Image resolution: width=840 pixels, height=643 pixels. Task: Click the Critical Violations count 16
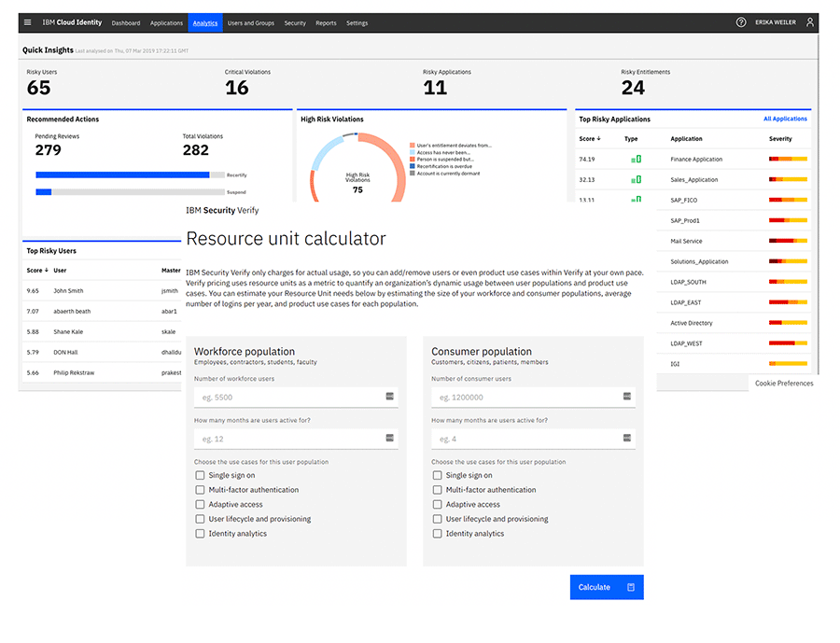pyautogui.click(x=237, y=88)
